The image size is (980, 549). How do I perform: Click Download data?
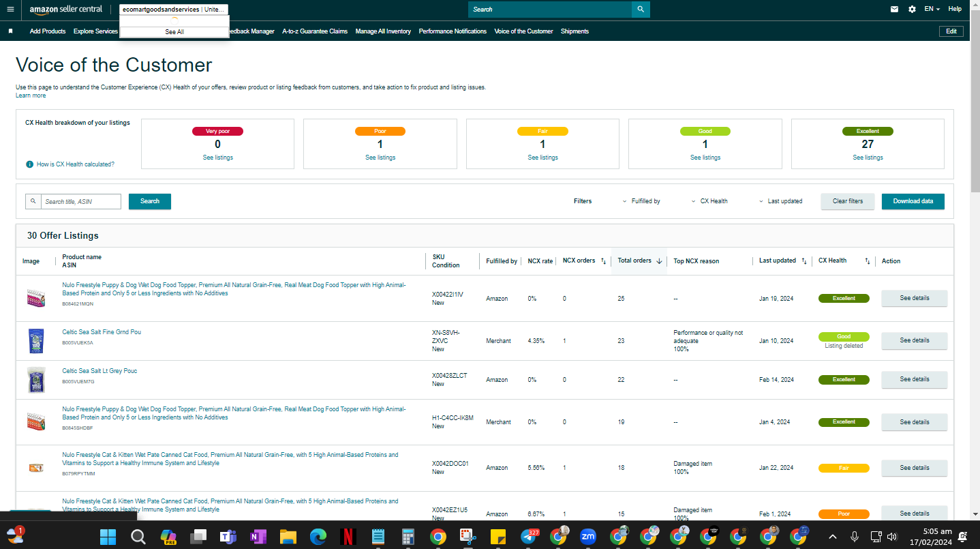pyautogui.click(x=913, y=201)
